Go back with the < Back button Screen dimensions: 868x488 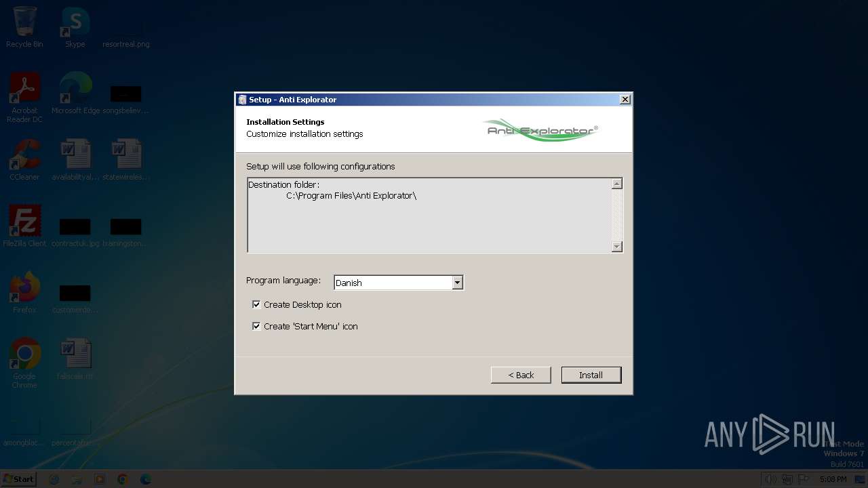coord(521,375)
